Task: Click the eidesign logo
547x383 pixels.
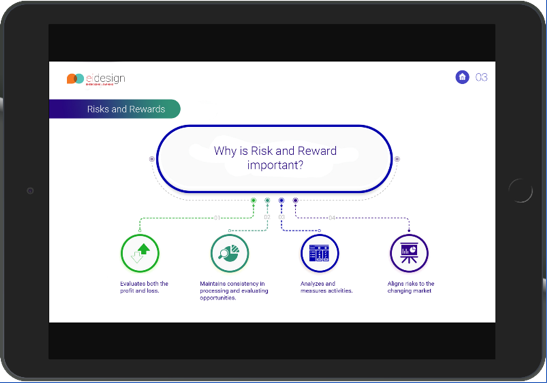Action: 96,79
